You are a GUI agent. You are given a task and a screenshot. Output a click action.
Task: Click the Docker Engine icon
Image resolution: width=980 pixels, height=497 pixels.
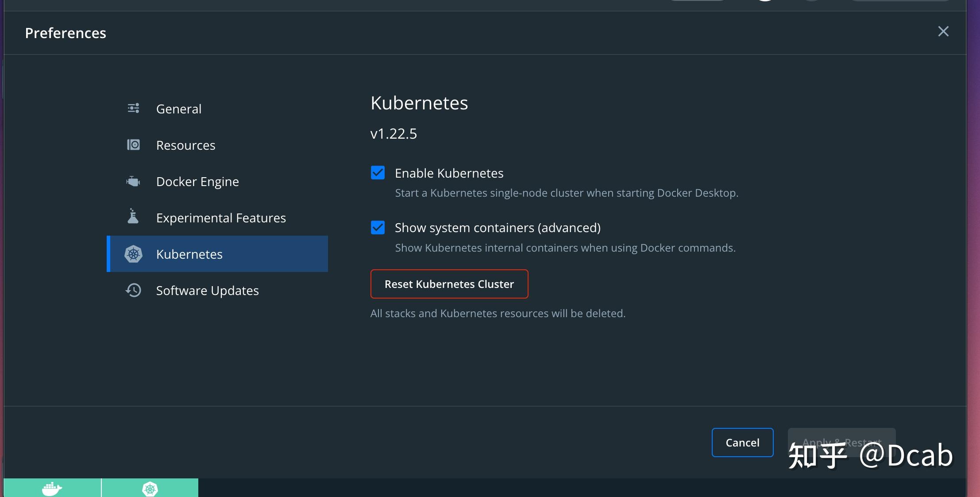pyautogui.click(x=133, y=181)
